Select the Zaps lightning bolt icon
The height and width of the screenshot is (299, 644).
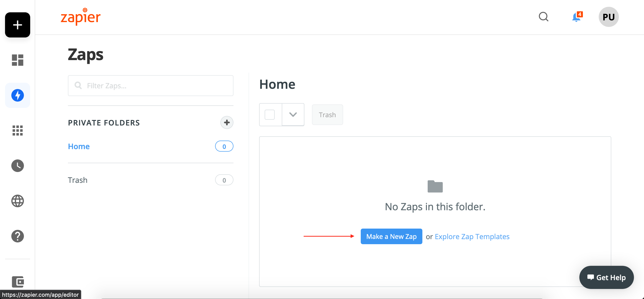coord(17,95)
